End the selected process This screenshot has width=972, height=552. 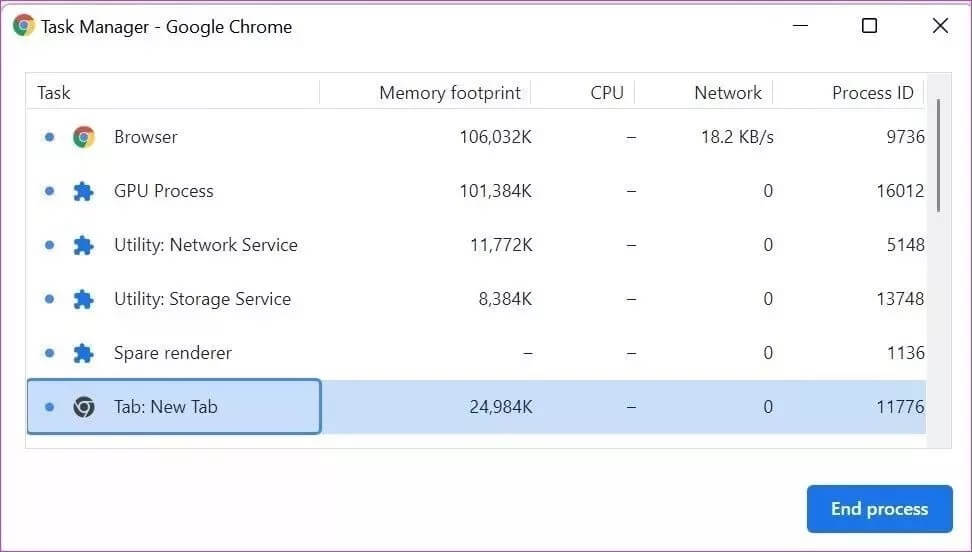(879, 509)
